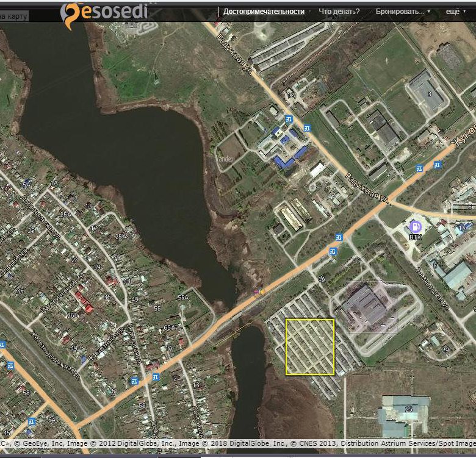
Task: Click the bus stop nearest house 4A
Action: pos(333,251)
